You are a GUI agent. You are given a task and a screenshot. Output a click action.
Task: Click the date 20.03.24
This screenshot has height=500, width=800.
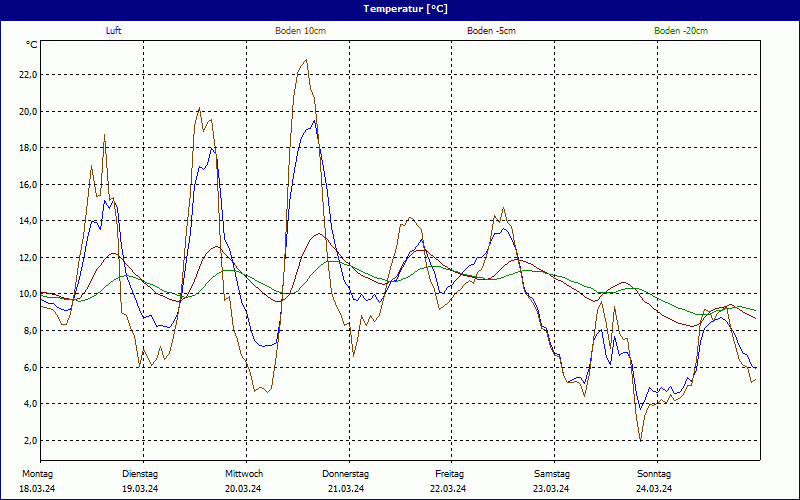pyautogui.click(x=243, y=489)
